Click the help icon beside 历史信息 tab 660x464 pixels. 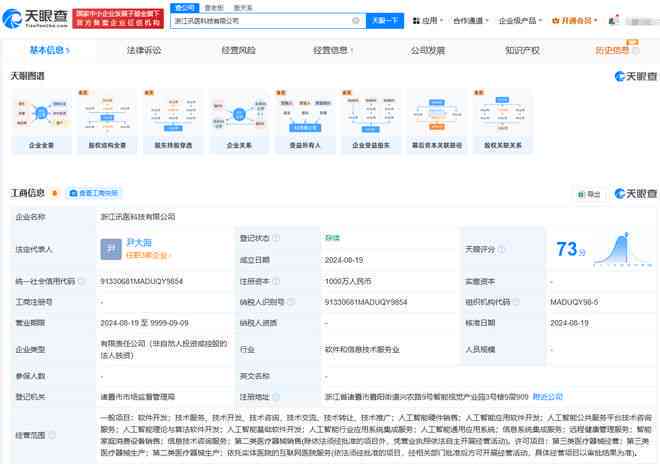[x=636, y=51]
